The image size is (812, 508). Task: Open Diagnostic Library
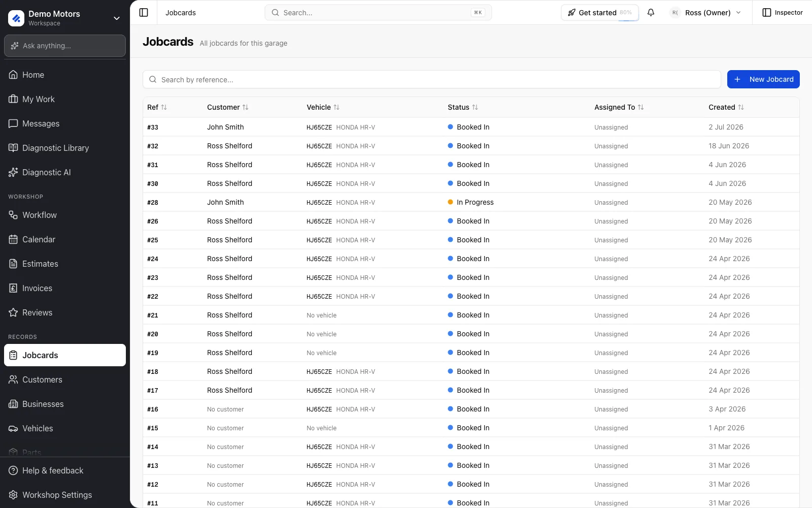coord(65,148)
